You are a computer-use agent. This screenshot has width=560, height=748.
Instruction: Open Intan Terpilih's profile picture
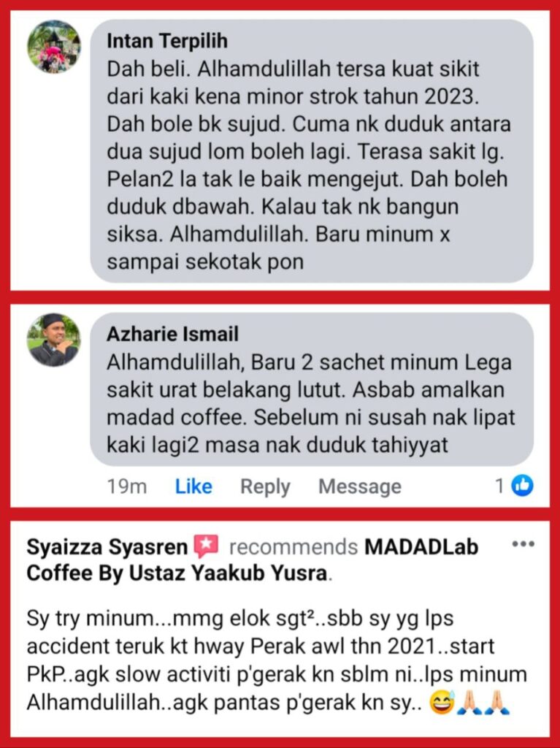(x=54, y=47)
